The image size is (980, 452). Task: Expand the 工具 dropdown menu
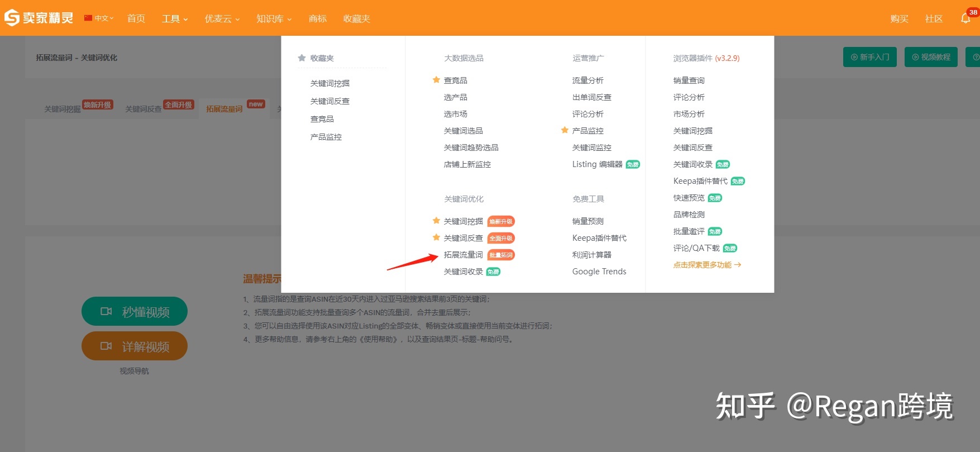pos(174,18)
